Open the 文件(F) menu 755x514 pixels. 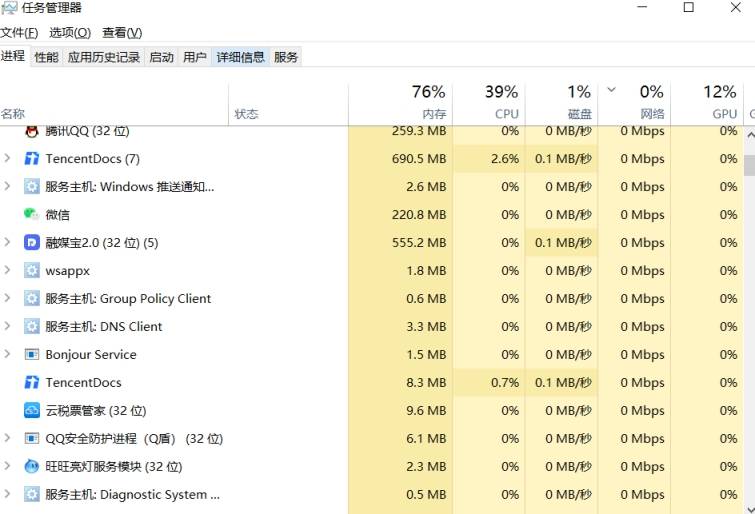(x=19, y=33)
